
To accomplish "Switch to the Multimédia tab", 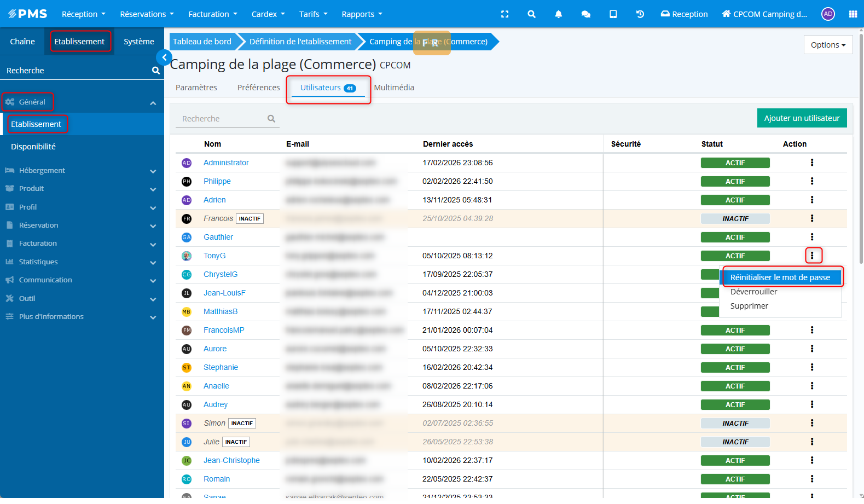I will coord(394,88).
